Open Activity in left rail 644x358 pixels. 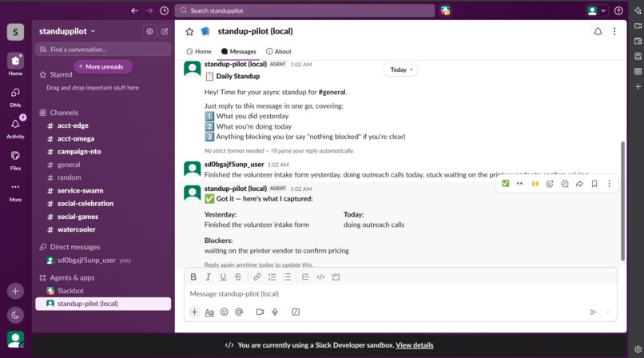[x=15, y=128]
